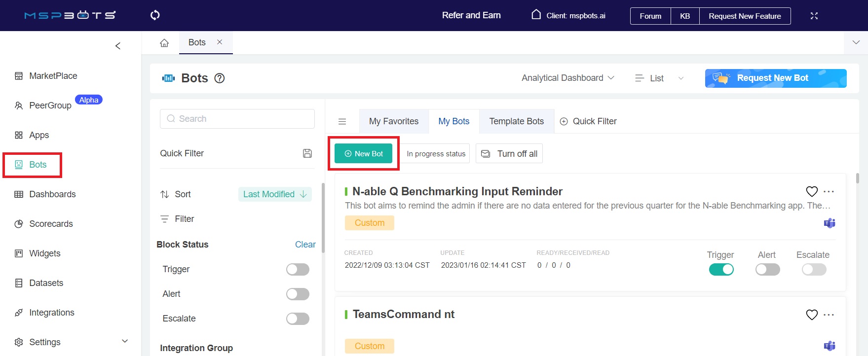
Task: Clear the Block Status filters
Action: click(x=305, y=245)
